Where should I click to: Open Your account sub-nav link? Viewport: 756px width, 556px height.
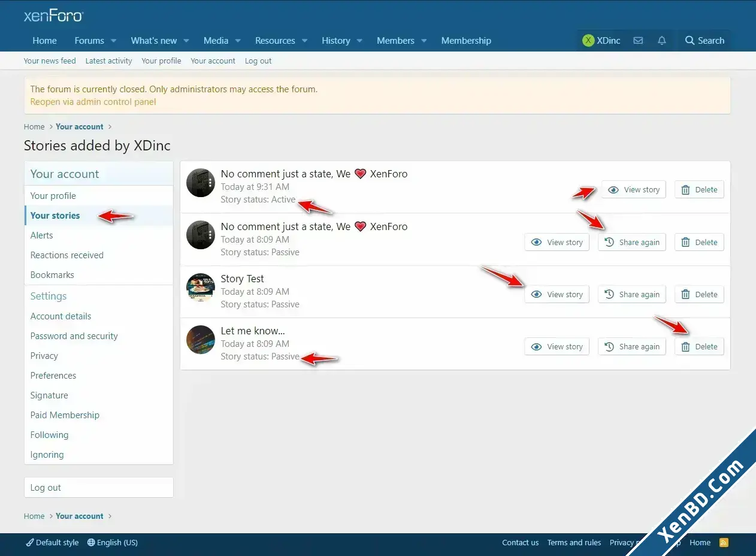[213, 61]
